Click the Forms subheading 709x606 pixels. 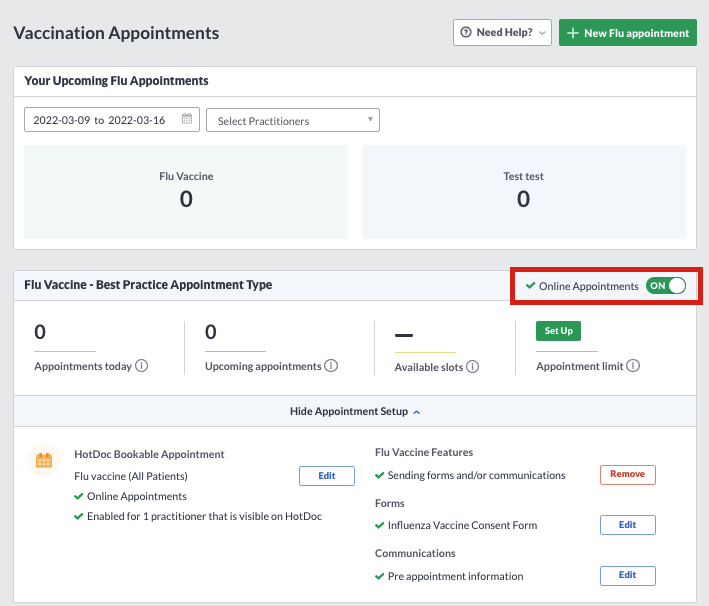click(389, 503)
